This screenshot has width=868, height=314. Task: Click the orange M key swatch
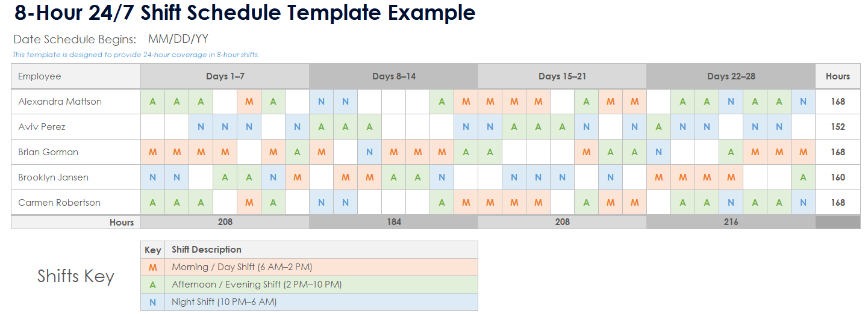pos(152,267)
